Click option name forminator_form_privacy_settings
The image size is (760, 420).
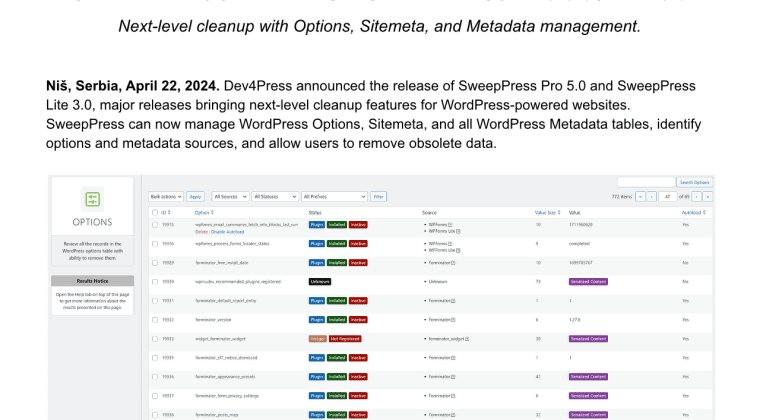coord(227,396)
